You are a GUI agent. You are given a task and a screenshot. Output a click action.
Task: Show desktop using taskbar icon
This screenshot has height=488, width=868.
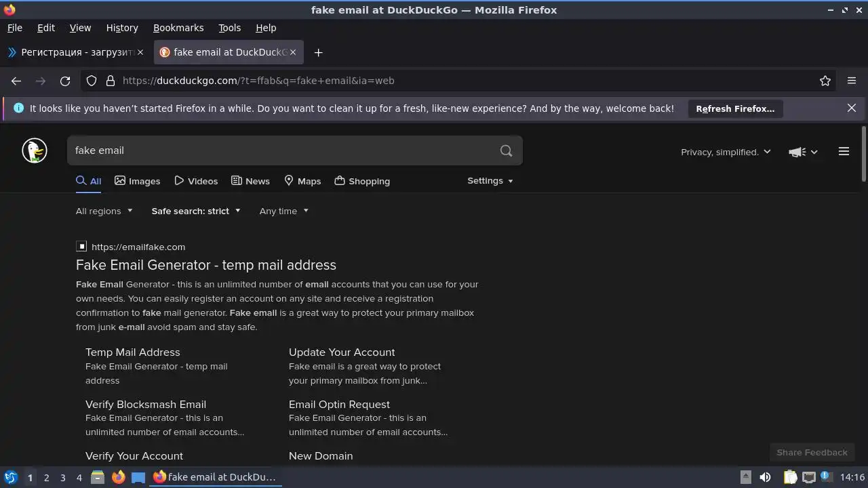click(138, 477)
